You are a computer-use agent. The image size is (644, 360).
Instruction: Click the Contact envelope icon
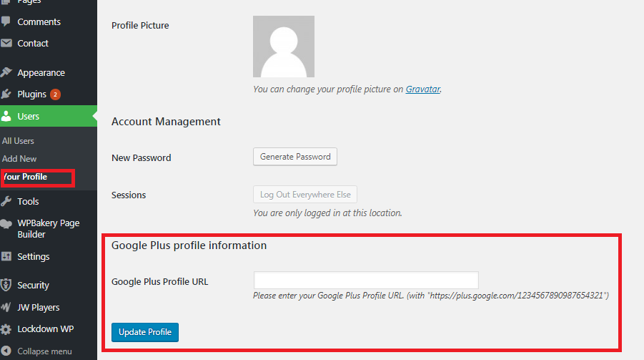(6, 43)
